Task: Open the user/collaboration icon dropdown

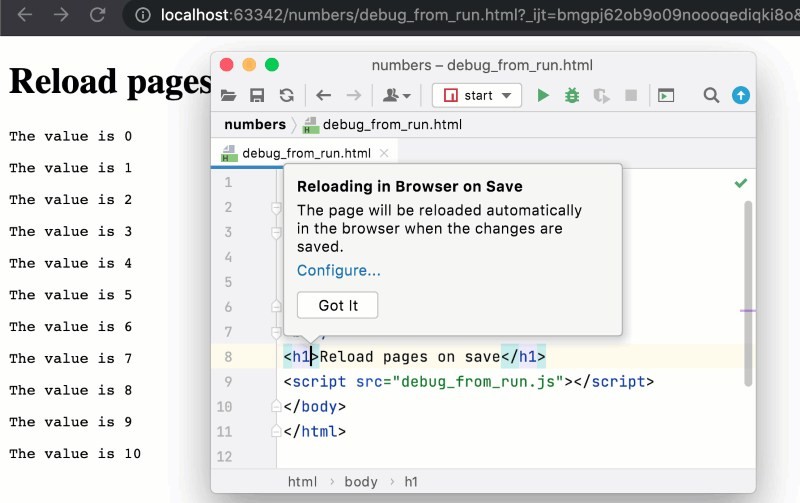Action: (x=396, y=95)
